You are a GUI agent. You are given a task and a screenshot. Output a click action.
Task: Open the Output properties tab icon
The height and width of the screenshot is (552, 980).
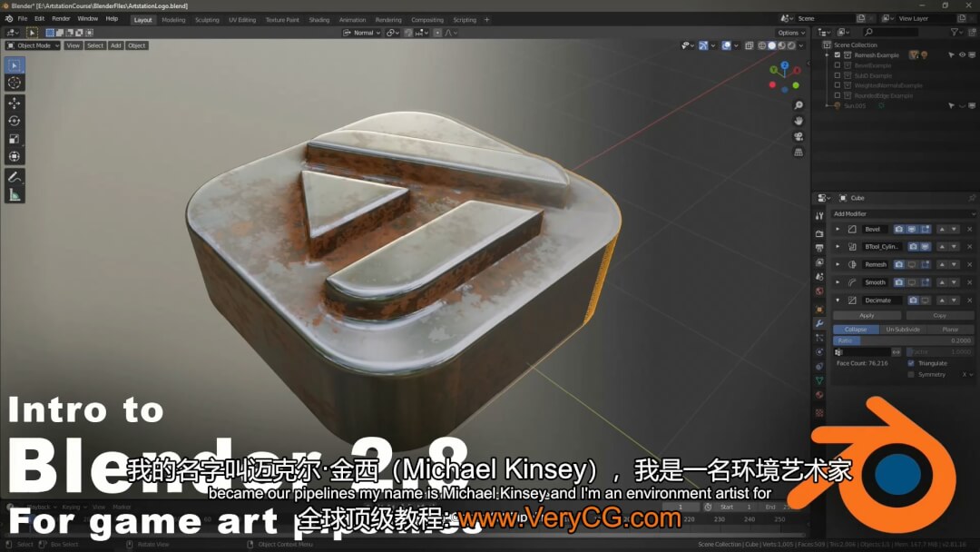coord(819,248)
